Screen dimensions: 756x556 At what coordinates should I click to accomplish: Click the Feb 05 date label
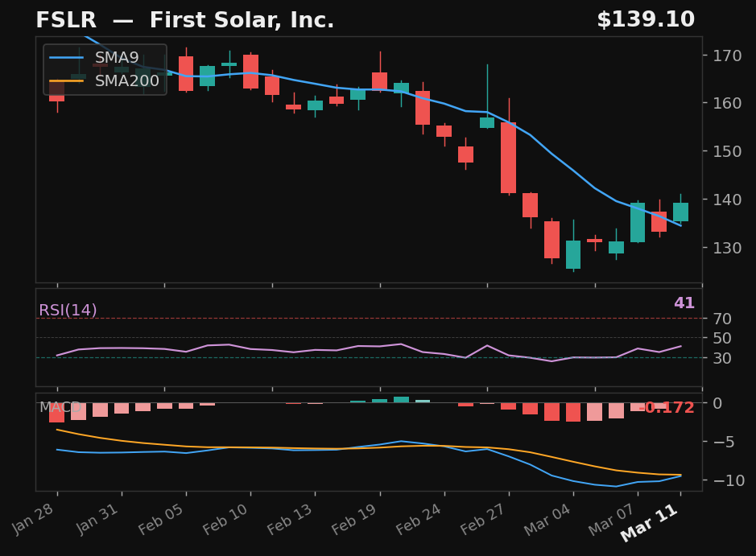pyautogui.click(x=161, y=519)
